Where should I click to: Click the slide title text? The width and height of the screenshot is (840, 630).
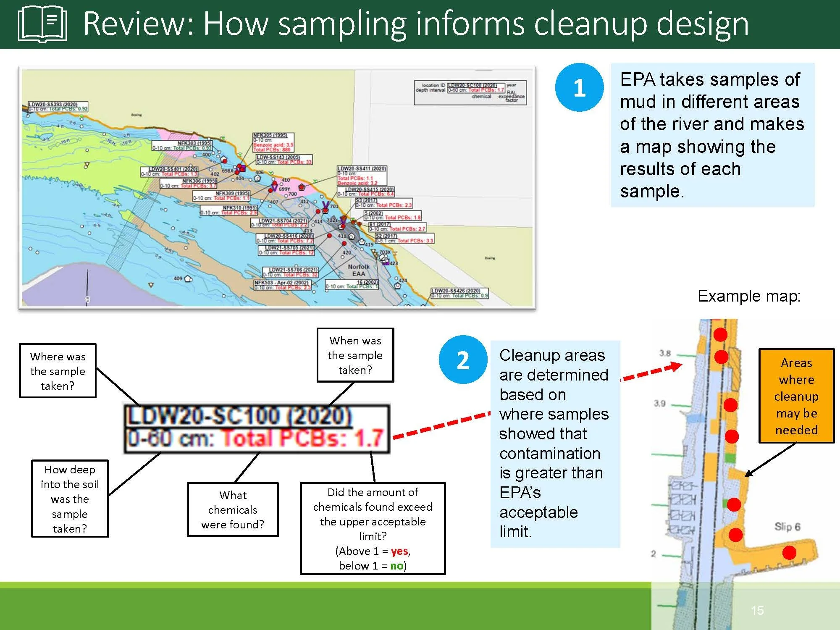pyautogui.click(x=416, y=24)
